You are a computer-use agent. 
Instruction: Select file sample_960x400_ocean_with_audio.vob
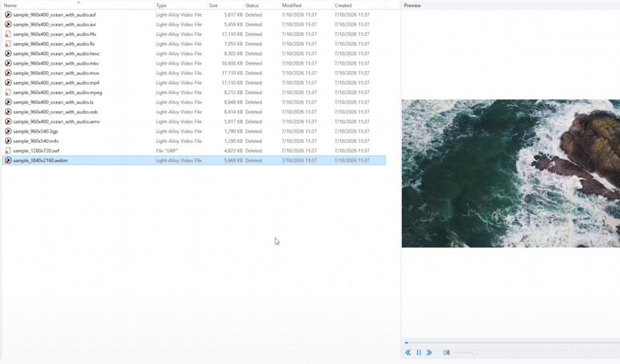(x=55, y=112)
